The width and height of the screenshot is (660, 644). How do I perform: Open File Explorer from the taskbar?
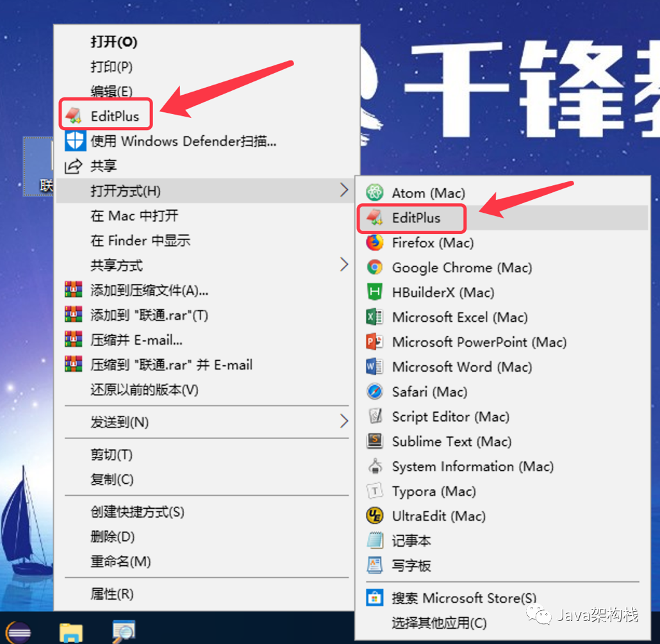click(71, 632)
